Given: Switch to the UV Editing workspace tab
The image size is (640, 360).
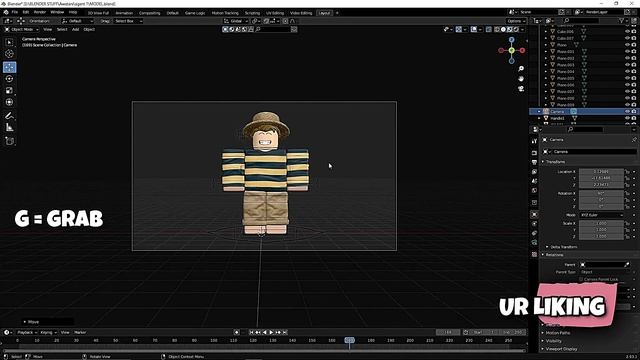Looking at the screenshot, I should [275, 13].
